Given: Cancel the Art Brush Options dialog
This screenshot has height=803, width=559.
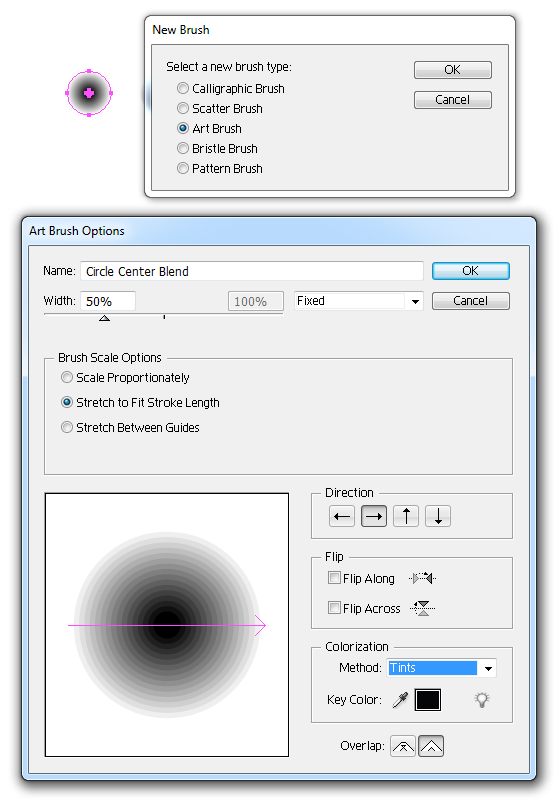Looking at the screenshot, I should coord(470,301).
